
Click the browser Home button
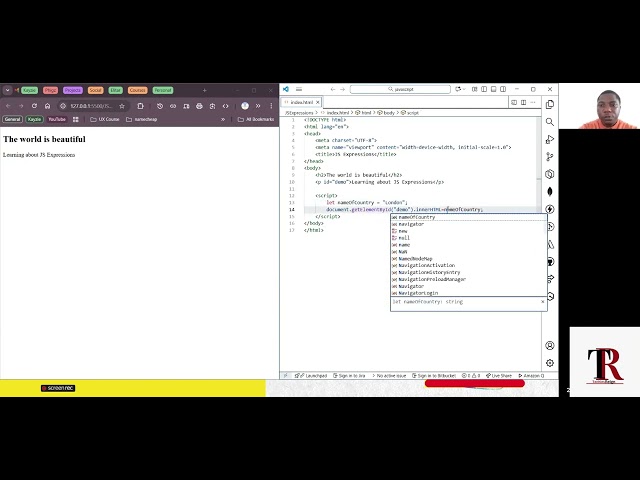(x=47, y=106)
